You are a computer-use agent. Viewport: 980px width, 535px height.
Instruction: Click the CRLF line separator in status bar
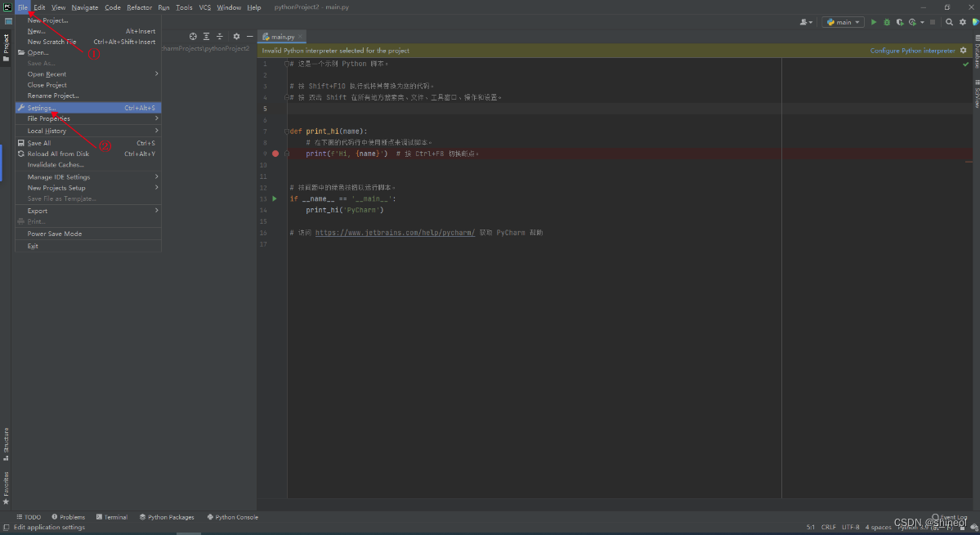828,527
